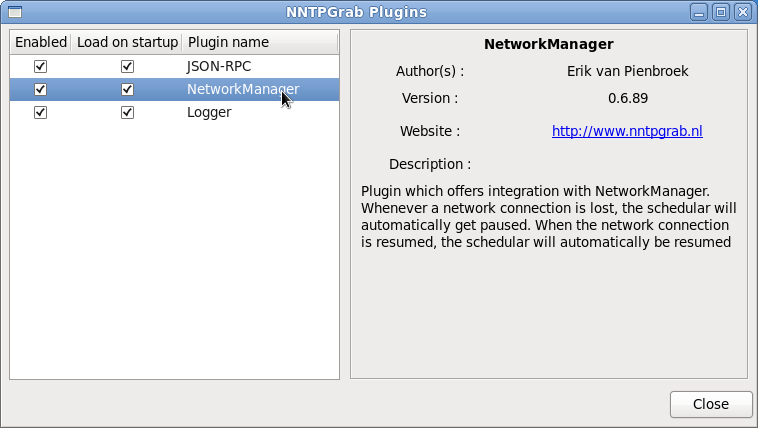Click the Load on startup column header
The width and height of the screenshot is (758, 428).
(127, 43)
